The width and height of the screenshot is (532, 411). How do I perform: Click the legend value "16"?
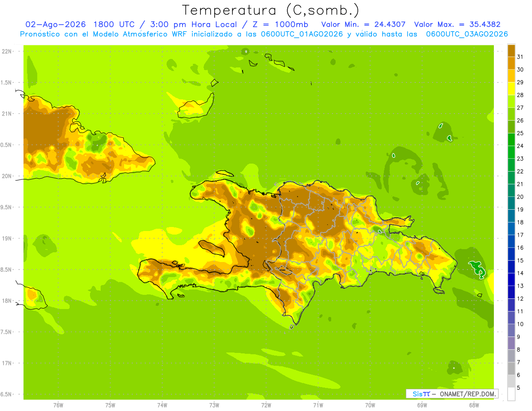[520, 247]
